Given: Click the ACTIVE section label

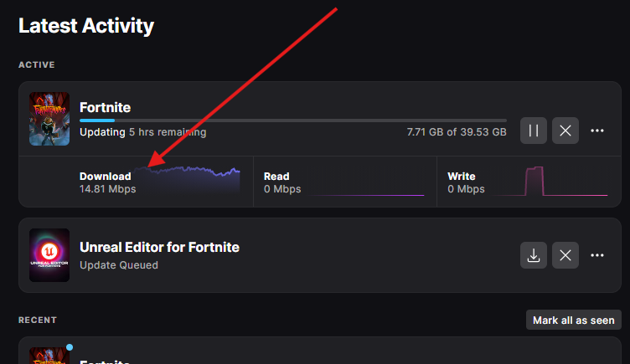Looking at the screenshot, I should 37,64.
